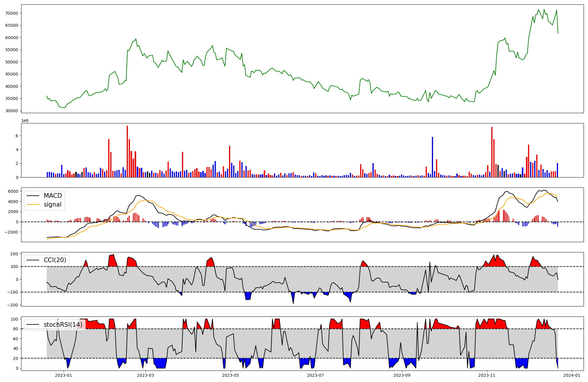Click the 2023-03 date axis label
588x382 pixels.
click(146, 375)
